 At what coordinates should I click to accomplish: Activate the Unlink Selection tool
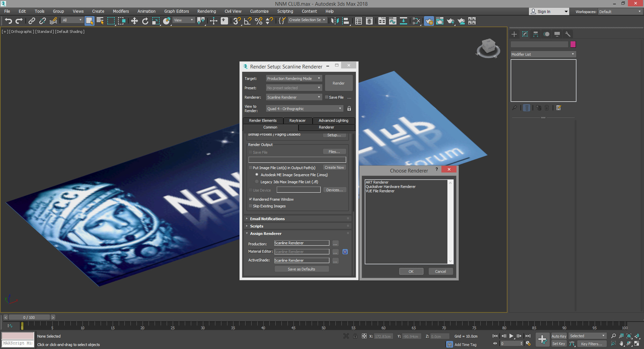coord(42,21)
